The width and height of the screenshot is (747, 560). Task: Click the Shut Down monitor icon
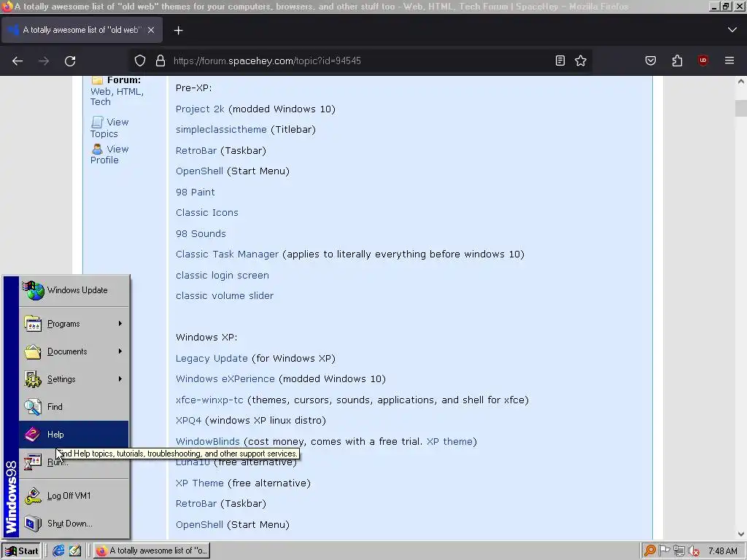pos(32,524)
